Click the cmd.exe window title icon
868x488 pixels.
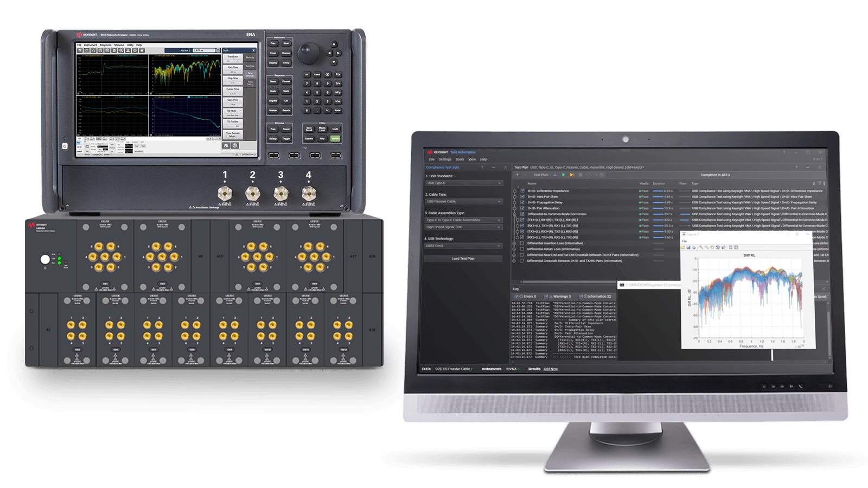point(622,285)
